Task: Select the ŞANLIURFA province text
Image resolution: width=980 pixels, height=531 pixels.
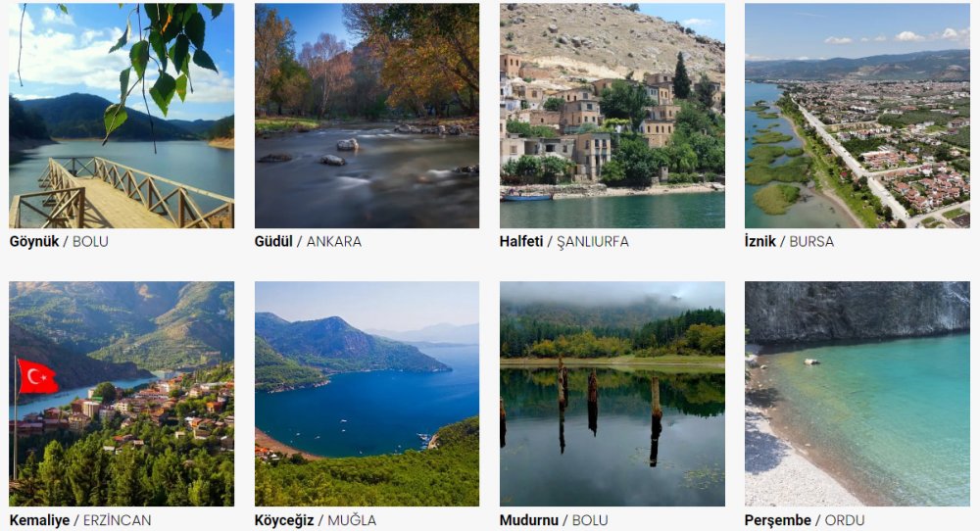Action: (593, 242)
